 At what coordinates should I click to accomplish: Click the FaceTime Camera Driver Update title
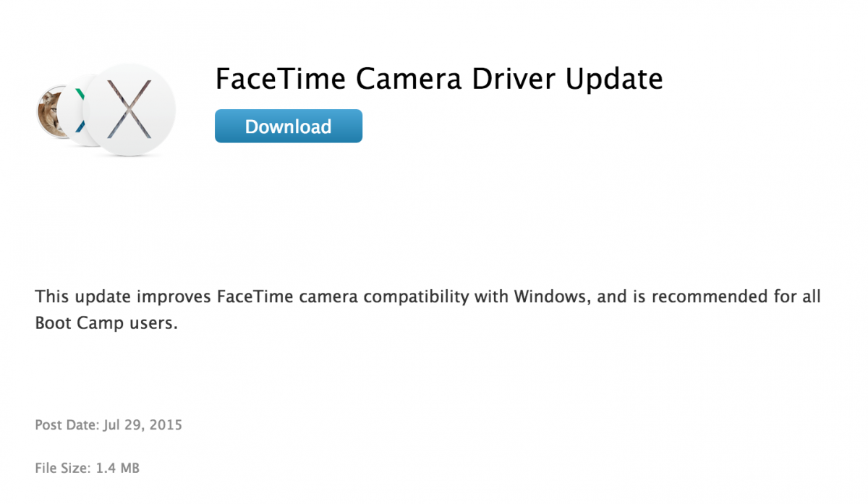click(x=438, y=80)
